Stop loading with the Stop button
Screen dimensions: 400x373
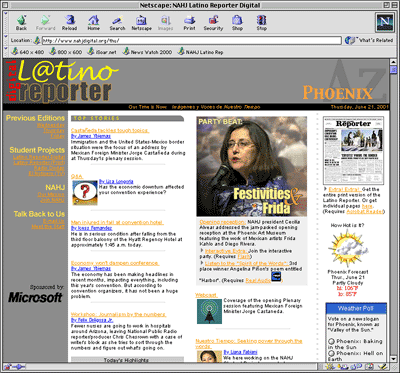(261, 23)
